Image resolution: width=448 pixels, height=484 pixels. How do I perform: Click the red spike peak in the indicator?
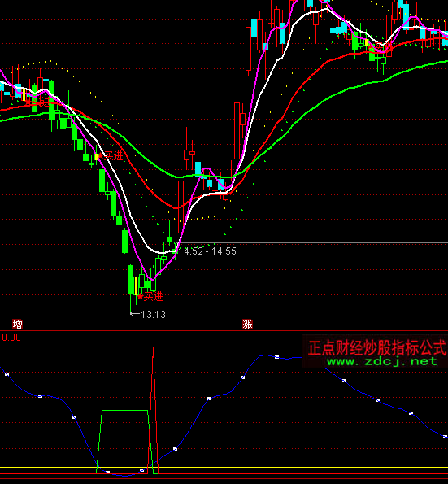coord(154,349)
